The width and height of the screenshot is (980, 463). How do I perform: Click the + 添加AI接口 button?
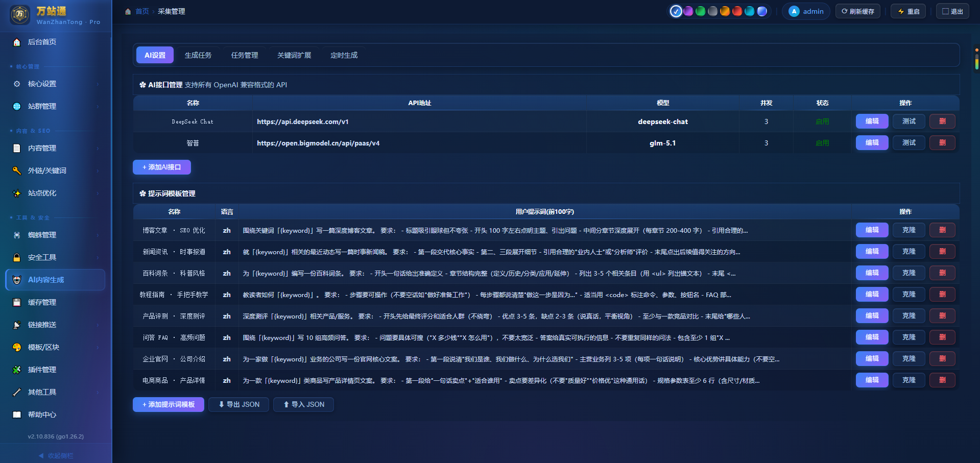tap(162, 167)
